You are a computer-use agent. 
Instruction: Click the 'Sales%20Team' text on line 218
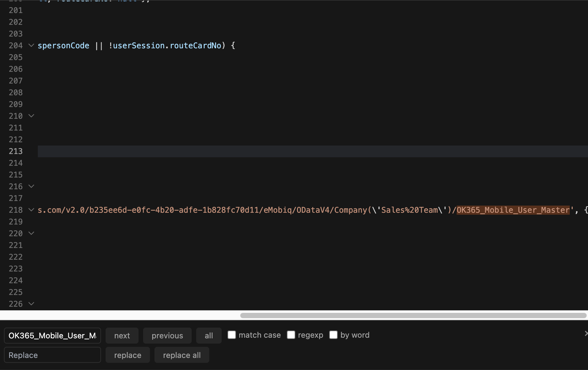pos(410,210)
